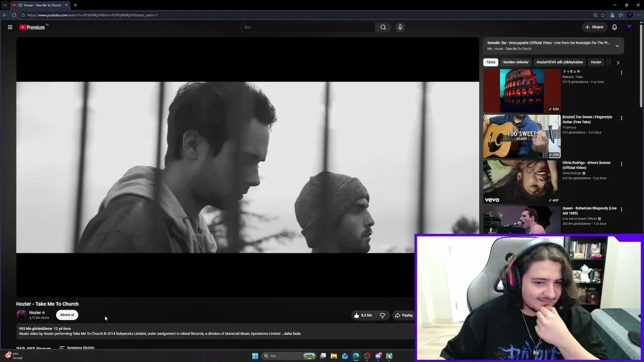Select the 'Tümü' filter chip
Image resolution: width=644 pixels, height=362 pixels.
pyautogui.click(x=491, y=62)
